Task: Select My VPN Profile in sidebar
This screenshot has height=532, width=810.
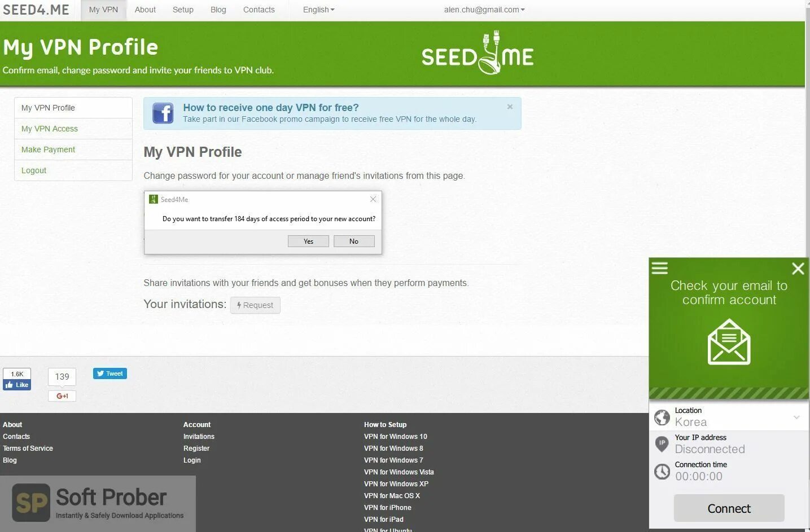Action: click(x=73, y=108)
